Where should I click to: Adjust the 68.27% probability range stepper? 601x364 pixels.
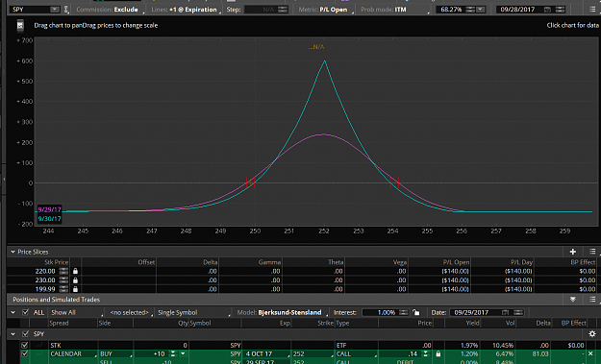[x=470, y=10]
